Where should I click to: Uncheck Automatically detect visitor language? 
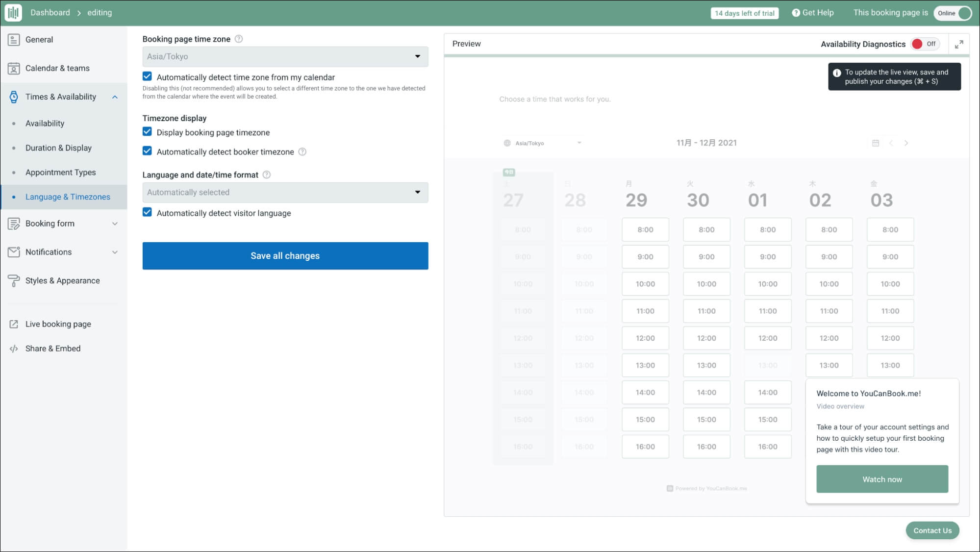(147, 212)
